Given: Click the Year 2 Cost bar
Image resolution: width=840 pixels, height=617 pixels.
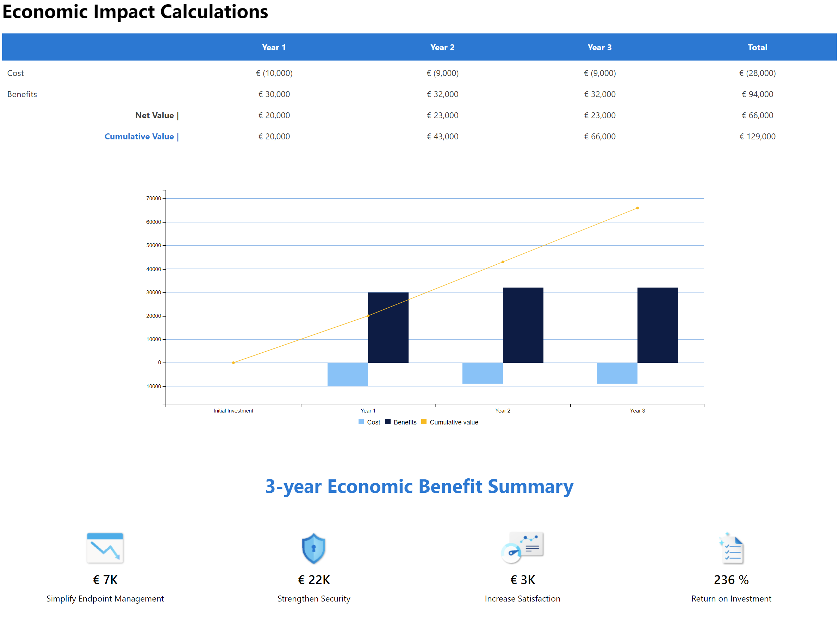Looking at the screenshot, I should pyautogui.click(x=483, y=373).
